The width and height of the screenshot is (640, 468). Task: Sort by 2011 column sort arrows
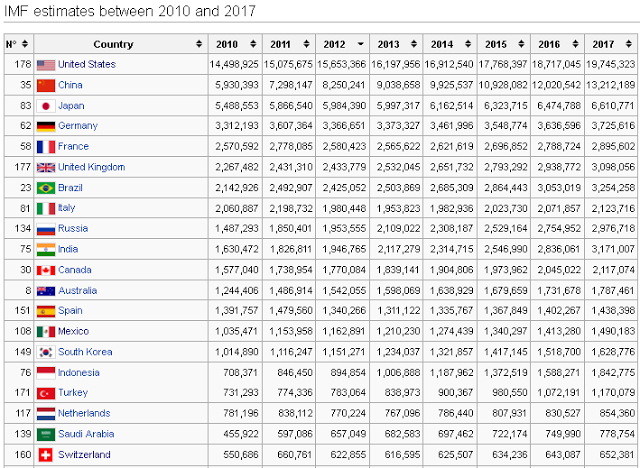pyautogui.click(x=306, y=44)
